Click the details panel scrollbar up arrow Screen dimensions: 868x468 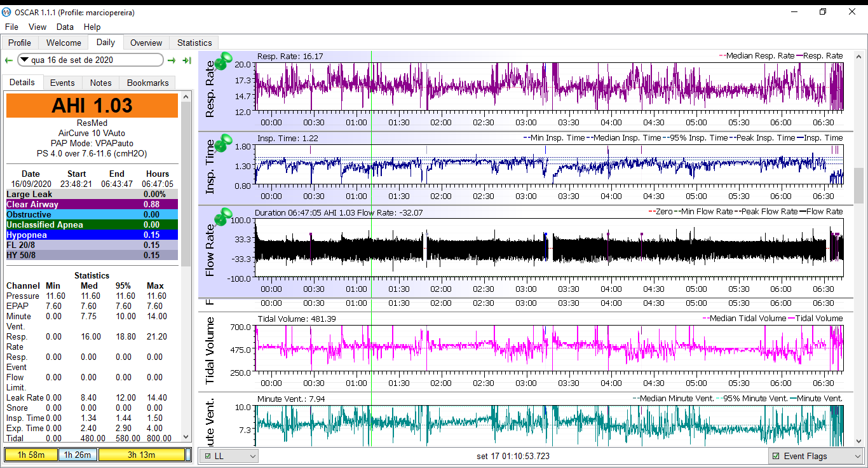pos(186,97)
